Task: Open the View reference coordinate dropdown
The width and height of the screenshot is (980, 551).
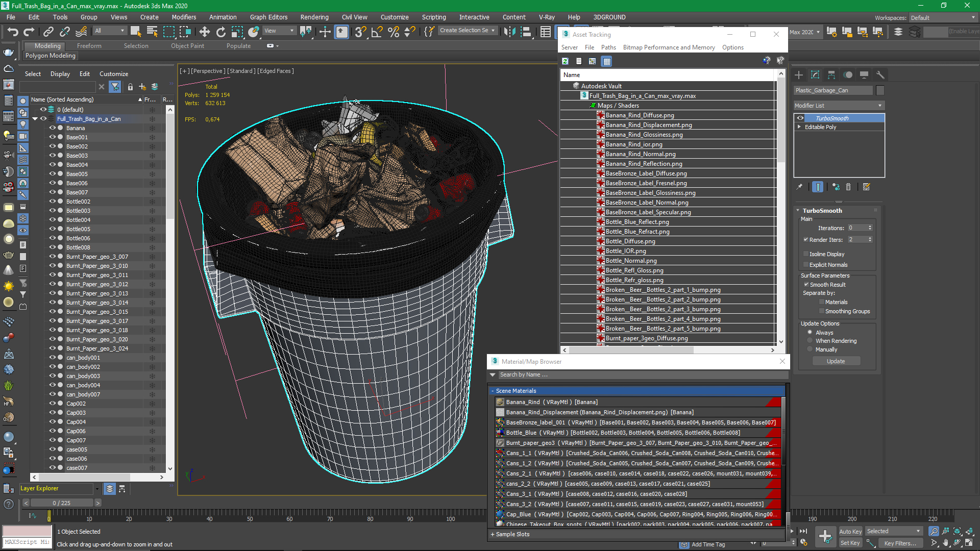Action: [x=279, y=31]
